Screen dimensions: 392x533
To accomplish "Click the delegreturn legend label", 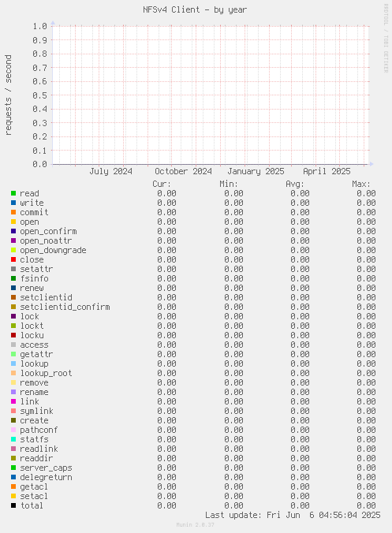I will point(46,477).
